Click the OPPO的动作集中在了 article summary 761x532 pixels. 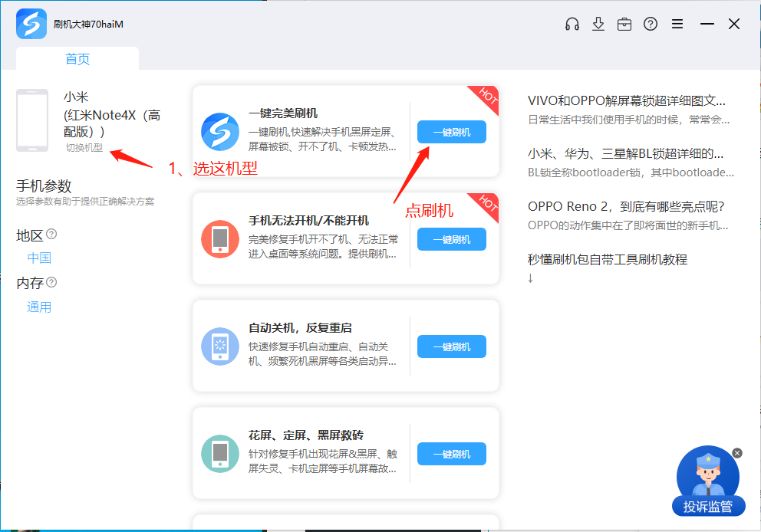click(x=628, y=225)
